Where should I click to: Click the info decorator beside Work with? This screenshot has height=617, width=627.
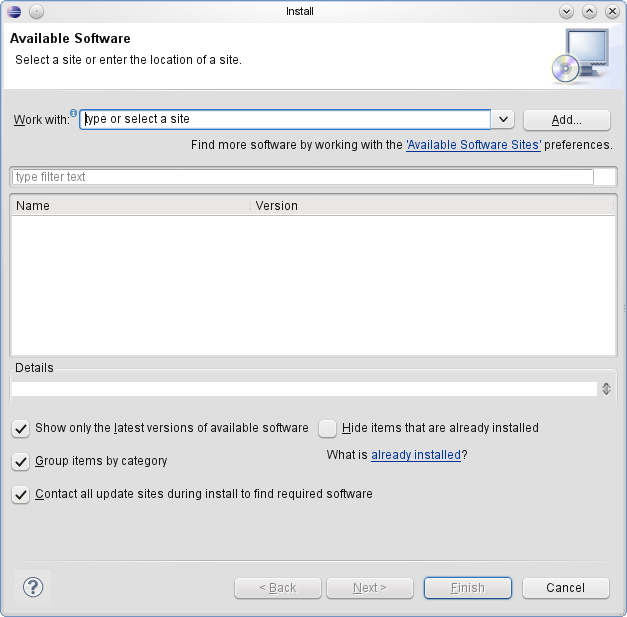pos(73,113)
